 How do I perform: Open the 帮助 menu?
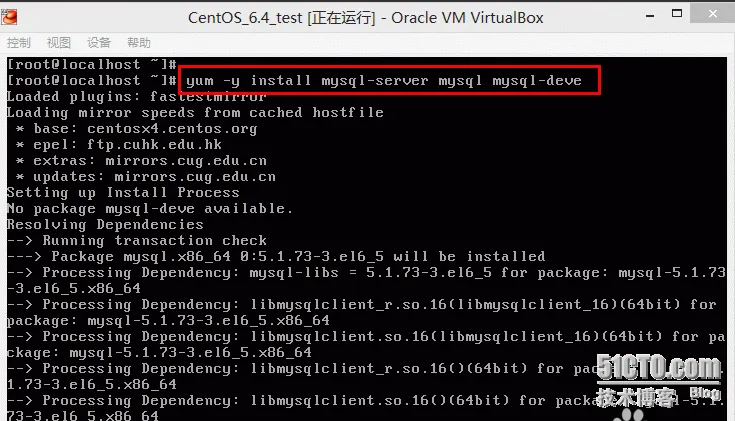(x=139, y=43)
